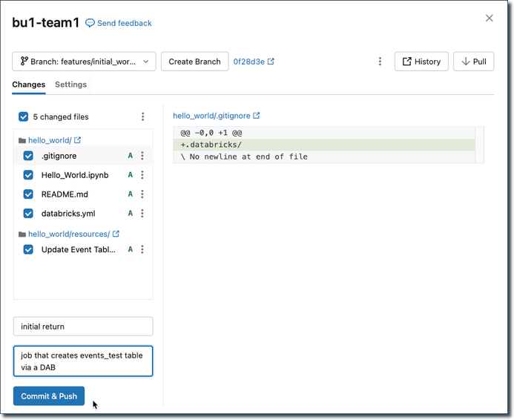Click external link icon beside commit 0f28d3e
Screen dimensions: 514x420
[271, 62]
